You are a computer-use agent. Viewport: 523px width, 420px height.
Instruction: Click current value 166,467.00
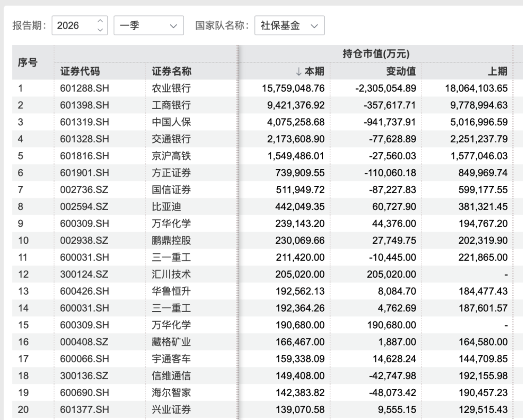click(x=300, y=342)
